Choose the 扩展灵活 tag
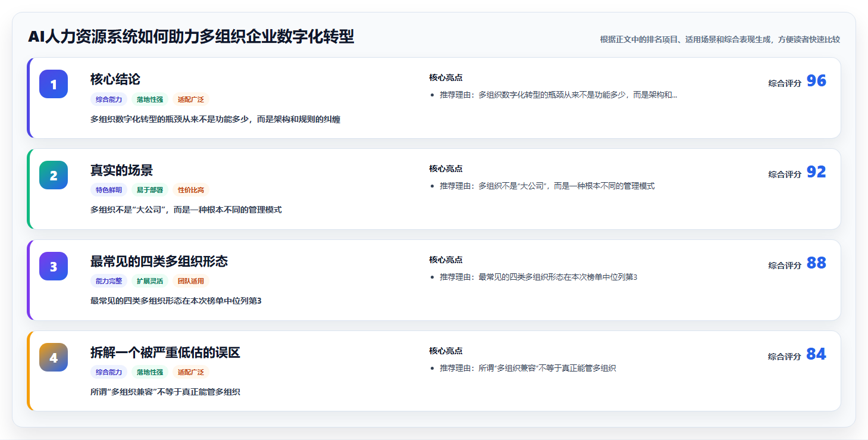Viewport: 868px width, 440px height. [150, 282]
